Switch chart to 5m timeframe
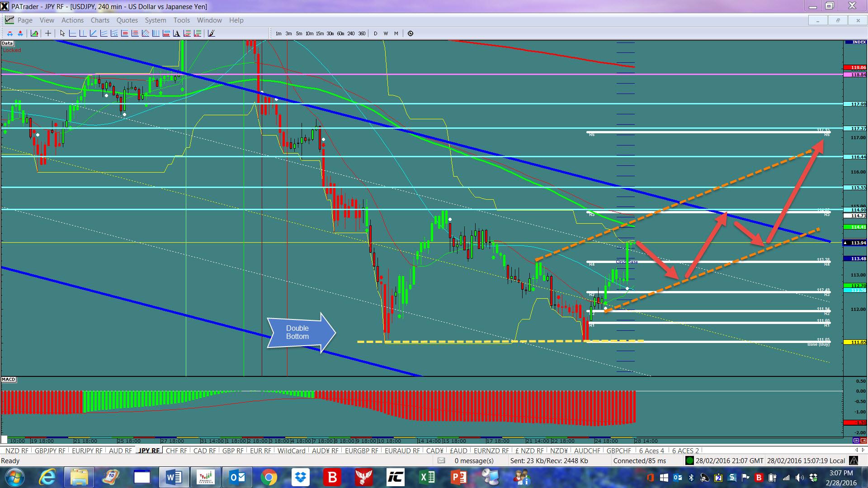Image resolution: width=868 pixels, height=488 pixels. (x=299, y=33)
